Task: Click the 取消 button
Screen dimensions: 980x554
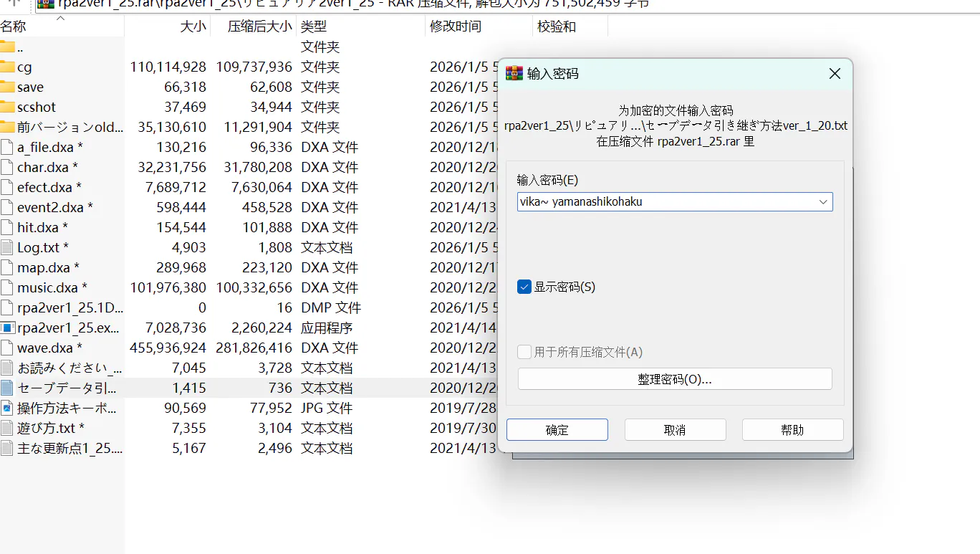Action: point(675,430)
